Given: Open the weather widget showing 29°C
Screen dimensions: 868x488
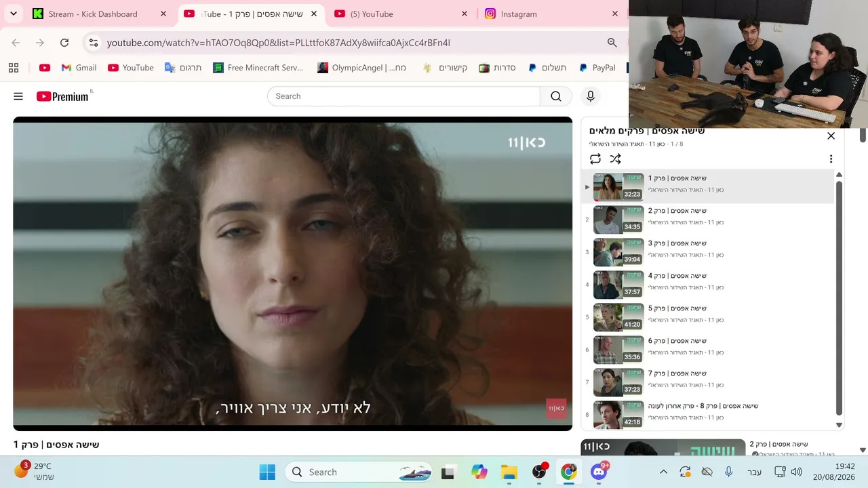Looking at the screenshot, I should [x=35, y=472].
